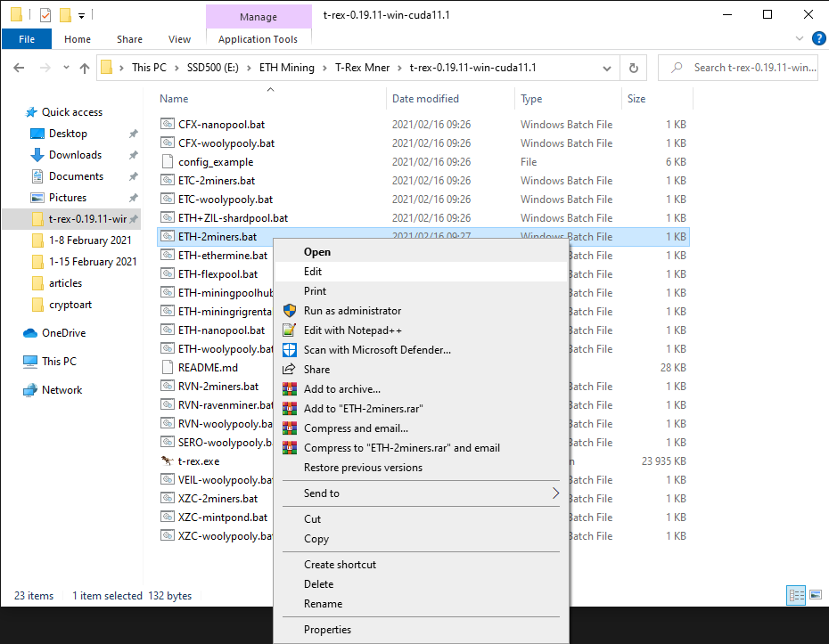Screen dimensions: 829x644
Task: Click the Microsoft Defender shield icon
Action: pyautogui.click(x=289, y=350)
